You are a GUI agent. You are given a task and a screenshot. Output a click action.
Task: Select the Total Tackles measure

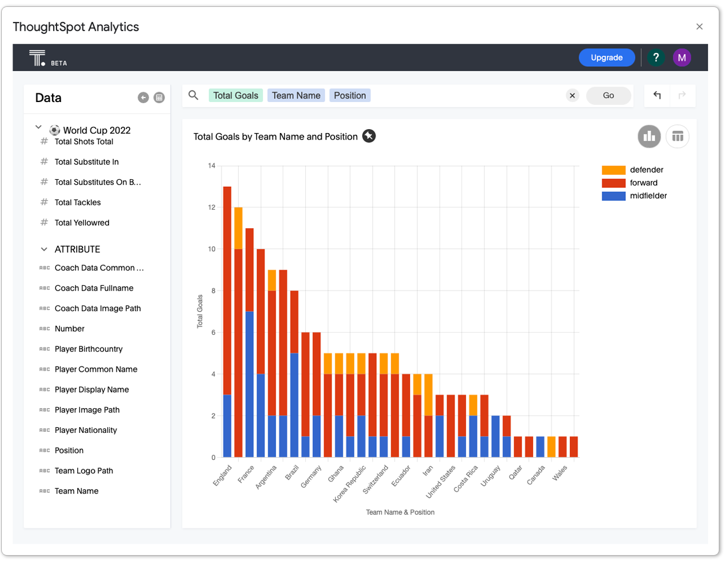[77, 202]
